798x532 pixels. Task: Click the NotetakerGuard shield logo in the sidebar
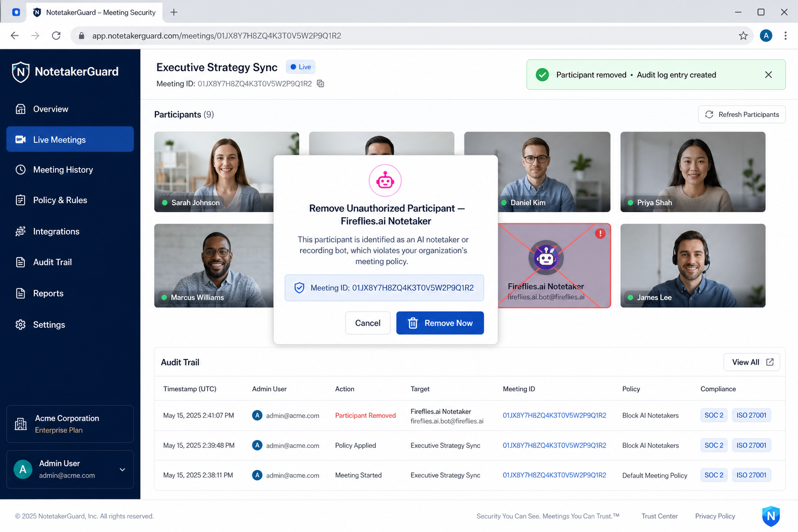click(x=21, y=72)
